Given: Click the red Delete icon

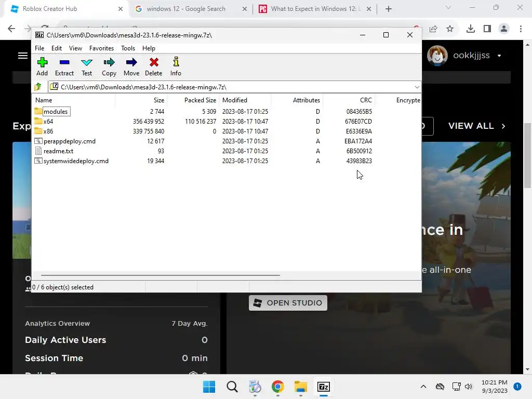Looking at the screenshot, I should pos(154,66).
